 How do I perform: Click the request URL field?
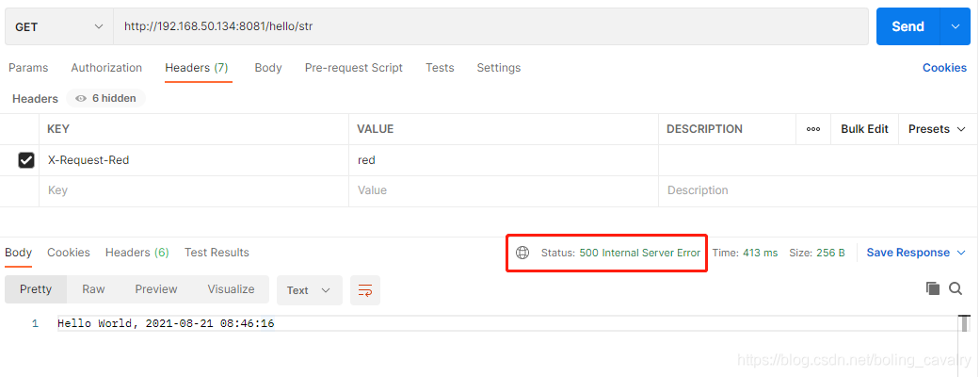[x=490, y=26]
